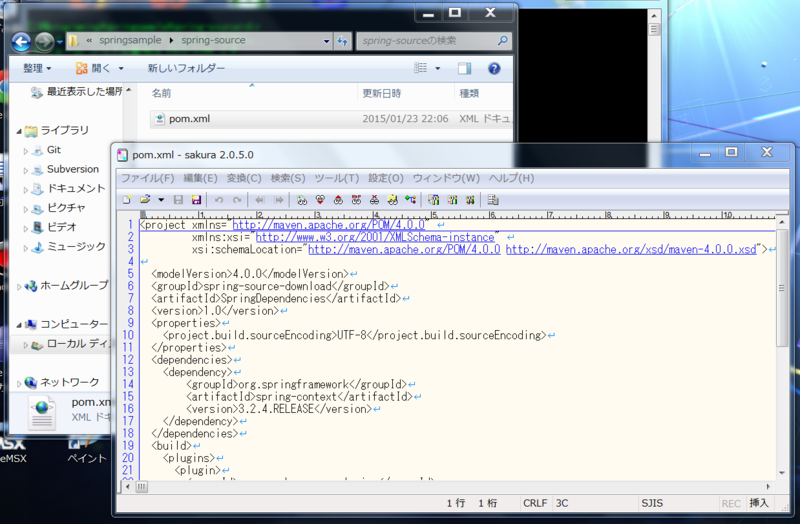Go back in the Explorer window
The width and height of the screenshot is (800, 524).
pyautogui.click(x=21, y=41)
